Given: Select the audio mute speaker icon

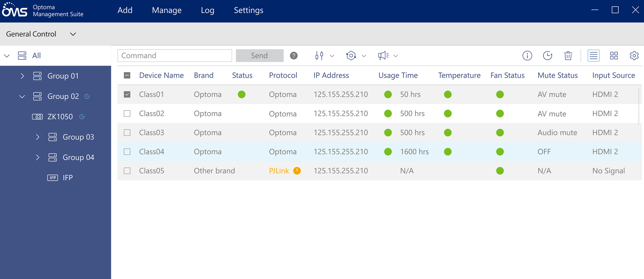Looking at the screenshot, I should [383, 56].
